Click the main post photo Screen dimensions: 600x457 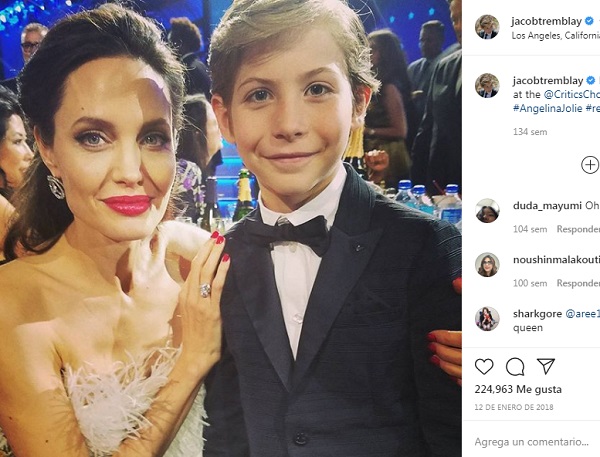[231, 228]
